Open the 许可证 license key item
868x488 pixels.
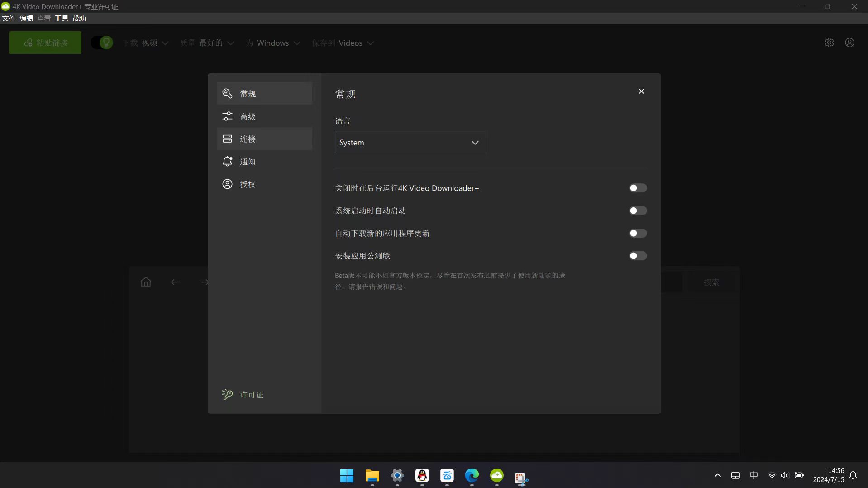[251, 395]
